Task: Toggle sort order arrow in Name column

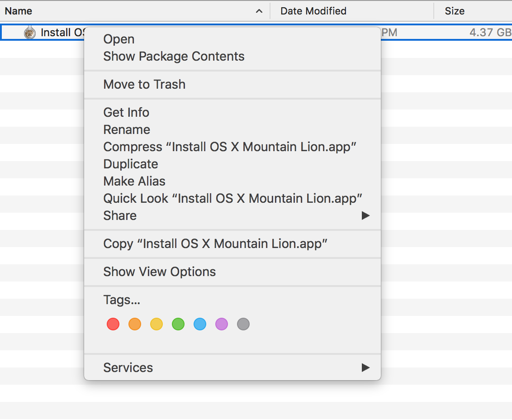Action: [x=259, y=11]
